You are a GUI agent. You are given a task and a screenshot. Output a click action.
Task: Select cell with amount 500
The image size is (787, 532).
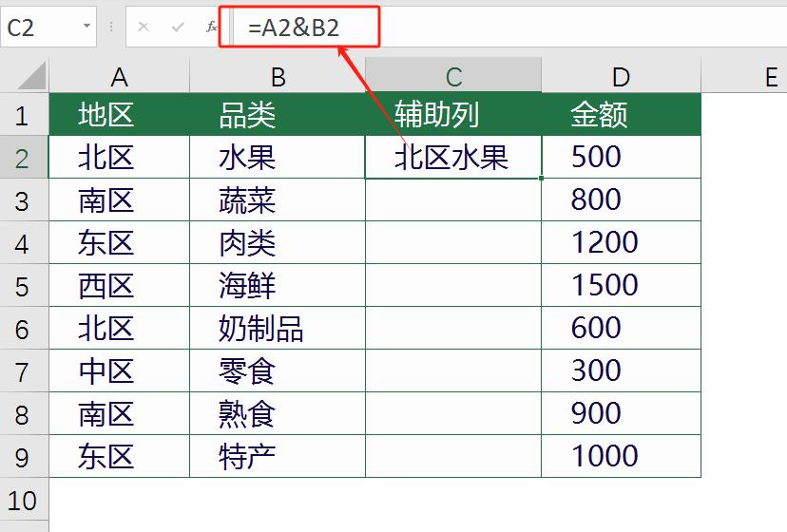coord(621,157)
